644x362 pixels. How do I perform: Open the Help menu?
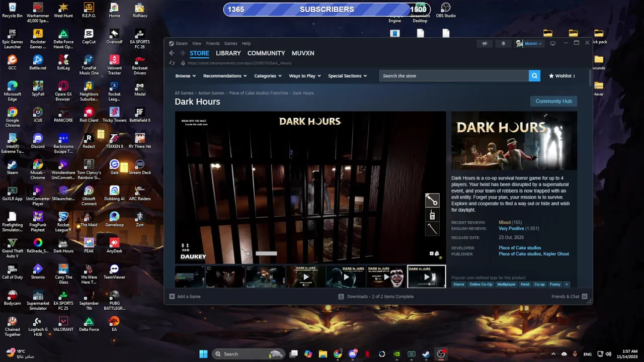(x=246, y=44)
